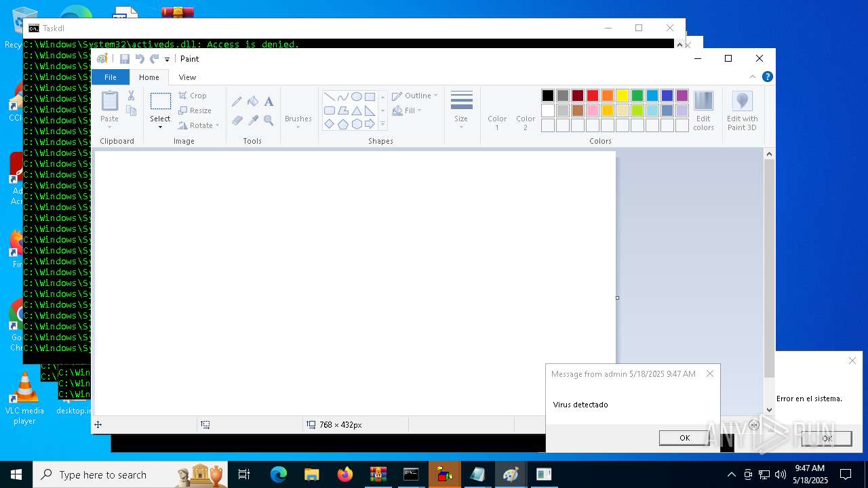Click OK in the Virus detectado message
This screenshot has height=488, width=868.
pyautogui.click(x=684, y=438)
